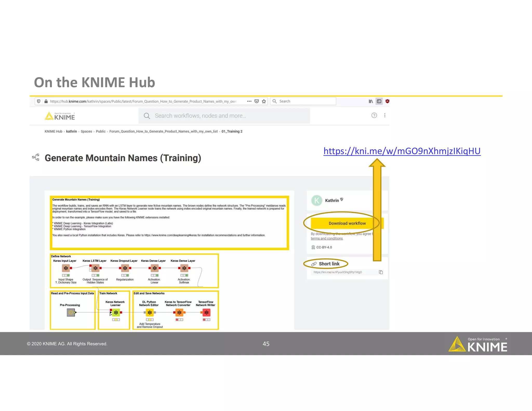The image size is (532, 411).
Task: Click the Keras Dropout Layer node
Action: pos(125,268)
